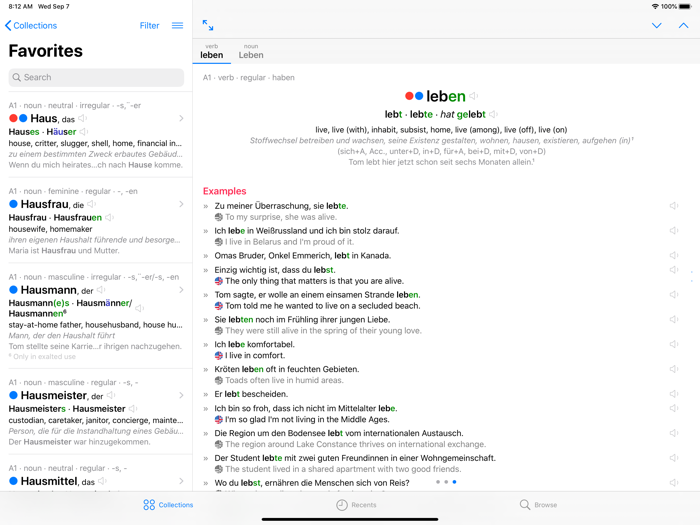The width and height of the screenshot is (700, 525).
Task: Open the Recents tab in bottom bar
Action: (x=356, y=505)
